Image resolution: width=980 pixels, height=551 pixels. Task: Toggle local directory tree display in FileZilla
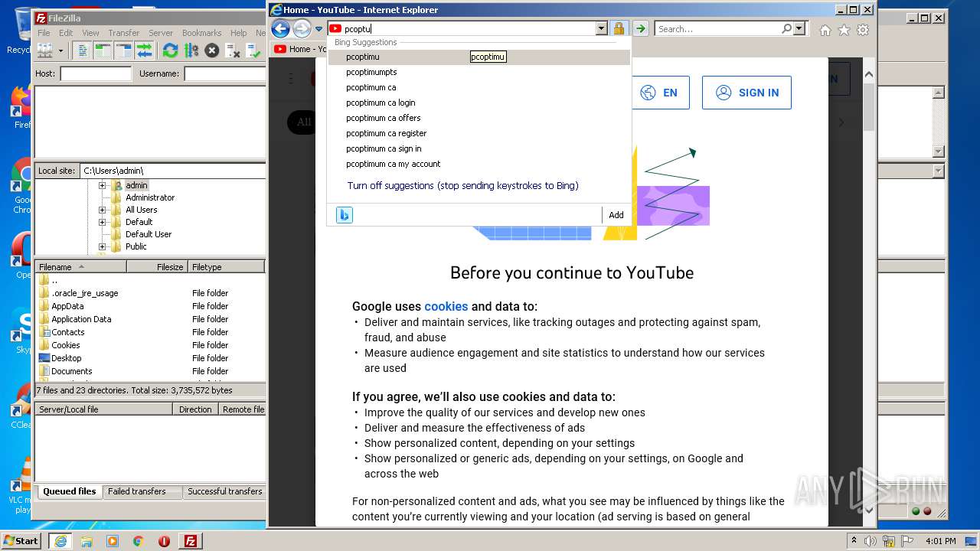(103, 51)
